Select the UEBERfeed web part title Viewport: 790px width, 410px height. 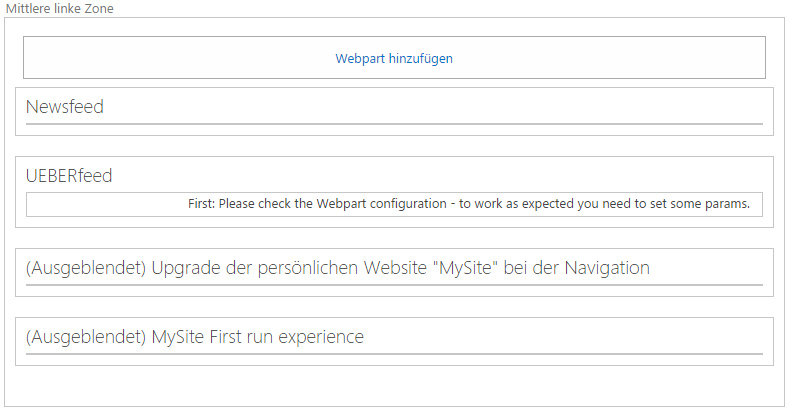pos(69,176)
